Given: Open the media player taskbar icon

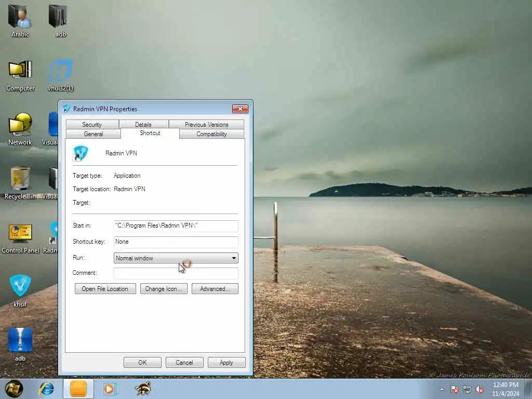Looking at the screenshot, I should pyautogui.click(x=110, y=389).
